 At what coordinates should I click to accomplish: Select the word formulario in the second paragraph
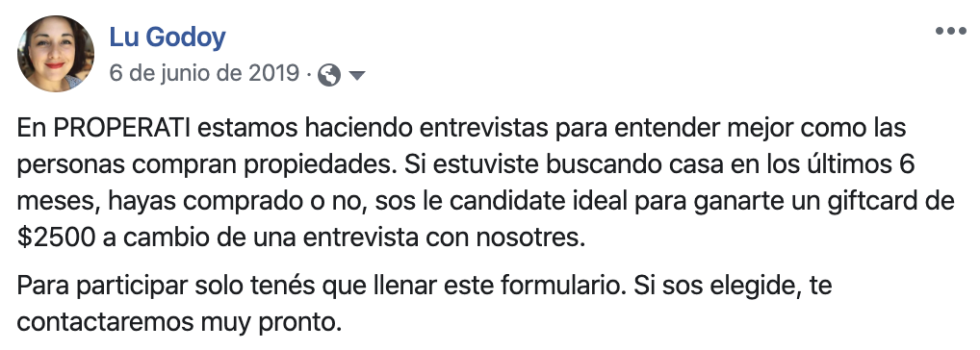[x=562, y=287]
